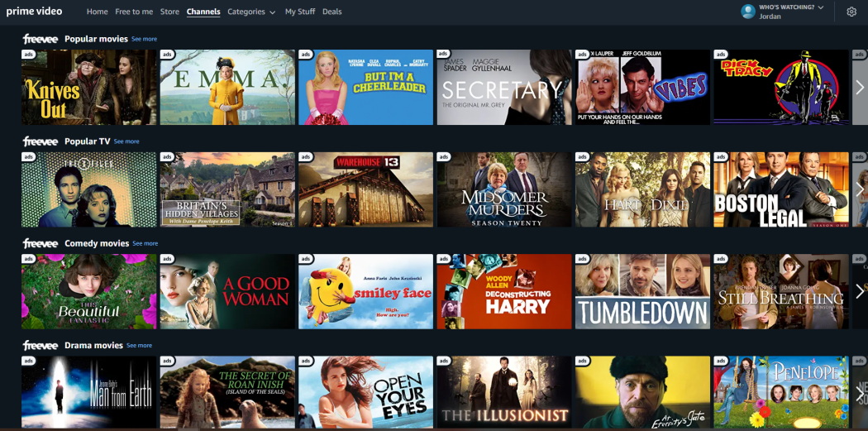
Task: Open the Free to me tab
Action: coord(134,12)
